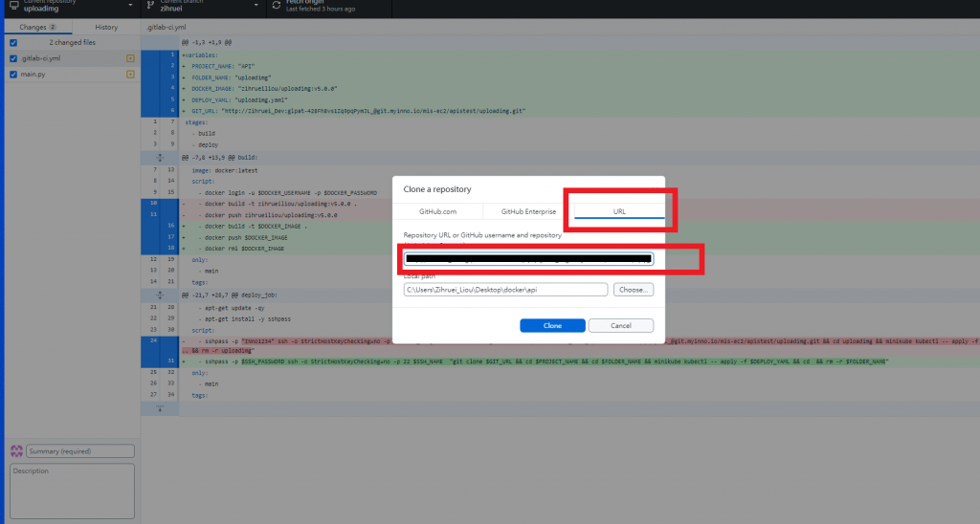Select the GitHub Enterprise tab
Screen dimensions: 980x524
[x=528, y=211]
